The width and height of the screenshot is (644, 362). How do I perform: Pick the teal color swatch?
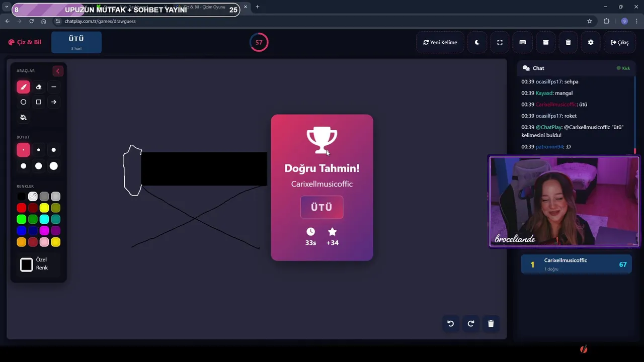[x=56, y=219]
